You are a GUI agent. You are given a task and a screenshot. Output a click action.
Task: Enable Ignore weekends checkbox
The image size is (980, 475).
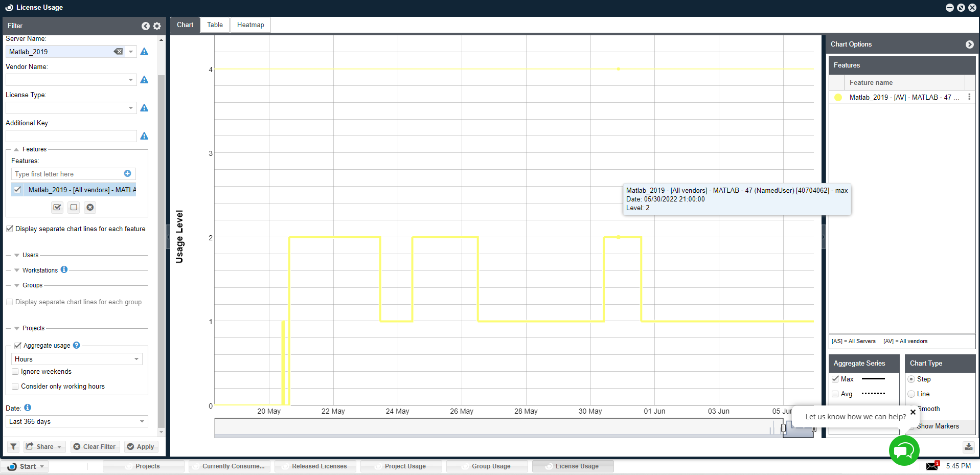15,372
